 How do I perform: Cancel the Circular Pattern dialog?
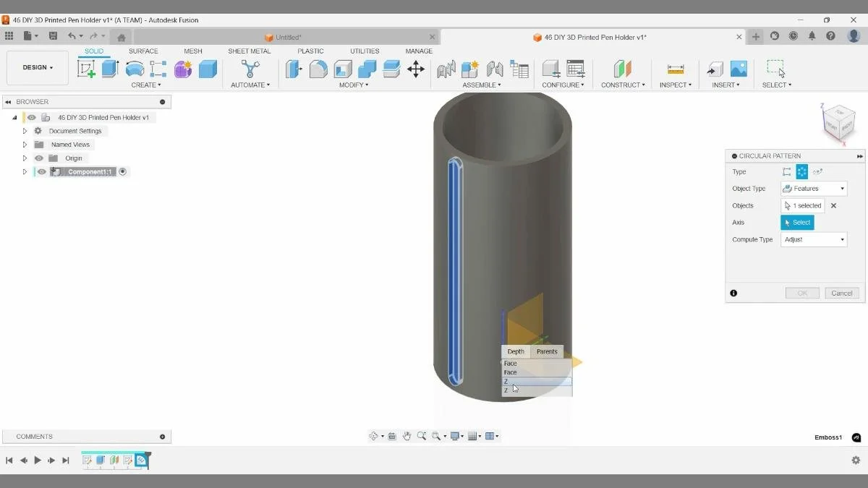841,293
